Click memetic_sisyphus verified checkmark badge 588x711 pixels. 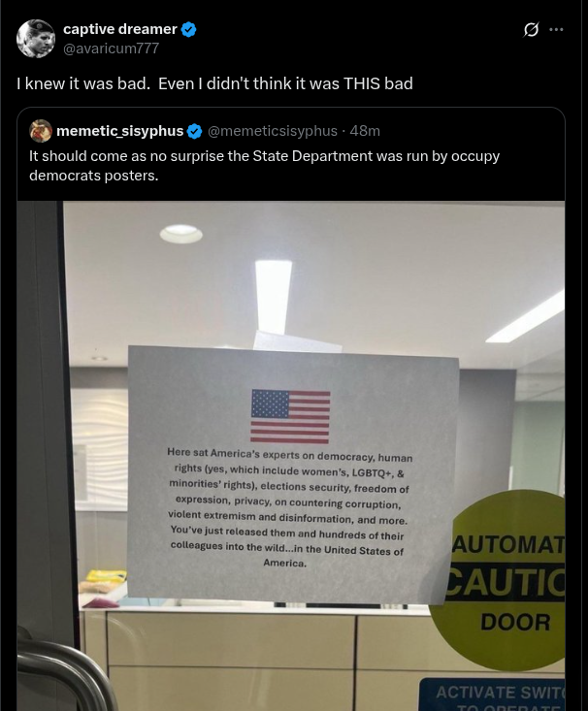point(194,131)
